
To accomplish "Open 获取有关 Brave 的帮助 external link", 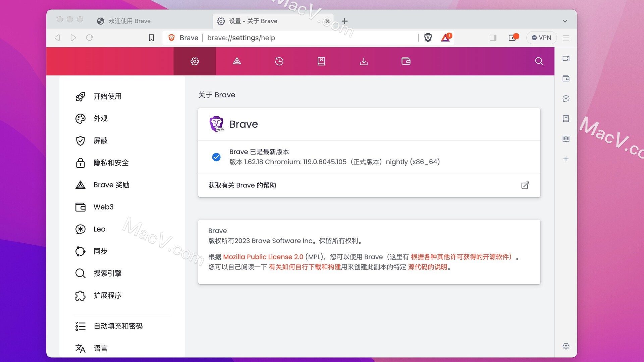I will pos(369,185).
